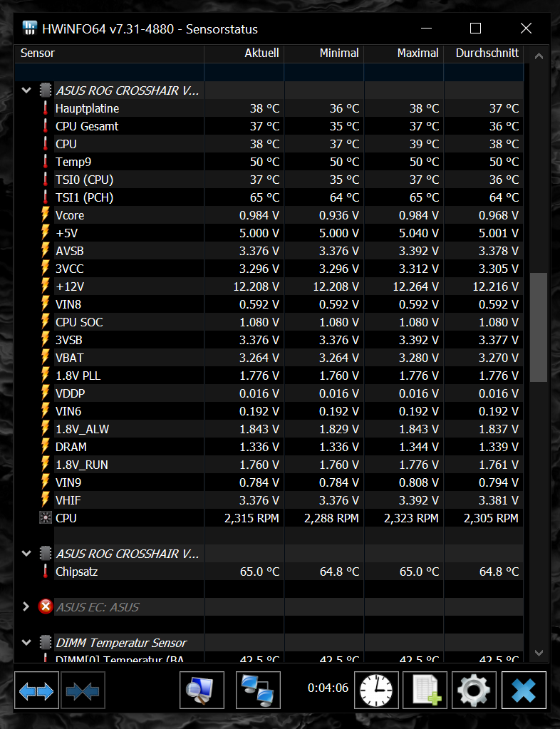Screen dimensions: 560x729
Task: Click lightning icon next to DRAM
Action: click(x=45, y=446)
